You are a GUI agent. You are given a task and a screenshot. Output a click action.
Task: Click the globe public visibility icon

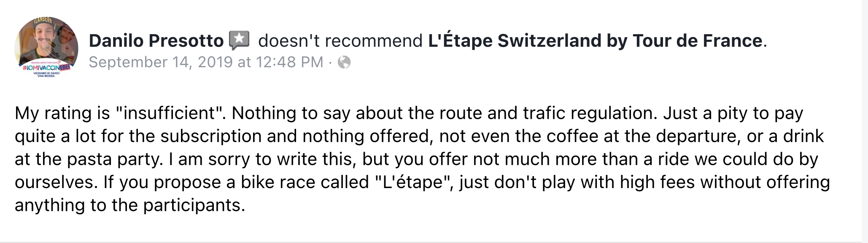pyautogui.click(x=344, y=63)
